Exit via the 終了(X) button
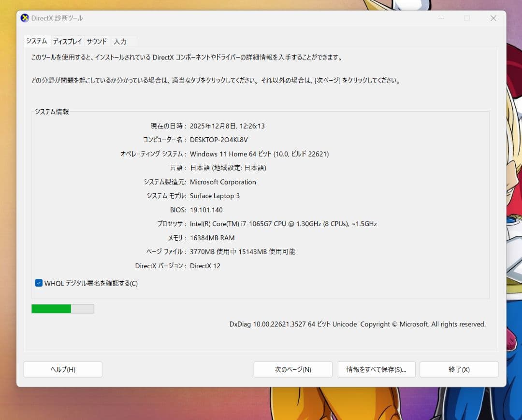This screenshot has height=420, width=522. click(x=459, y=369)
